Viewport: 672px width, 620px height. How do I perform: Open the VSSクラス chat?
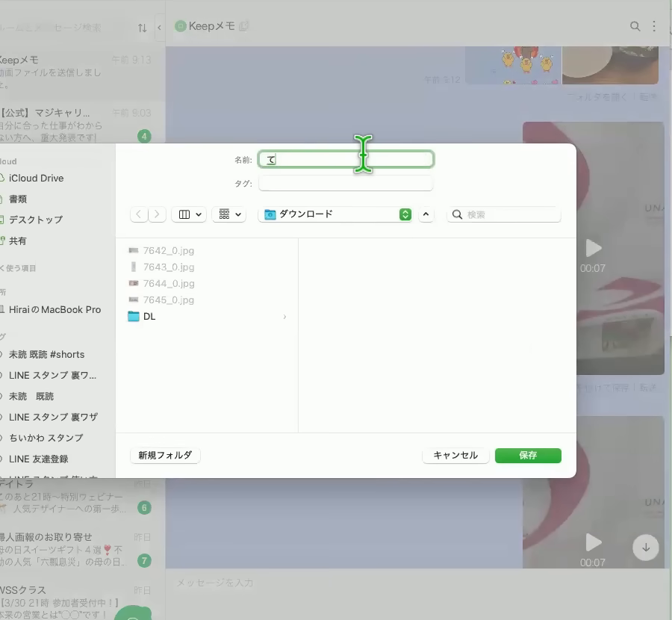tap(82, 601)
